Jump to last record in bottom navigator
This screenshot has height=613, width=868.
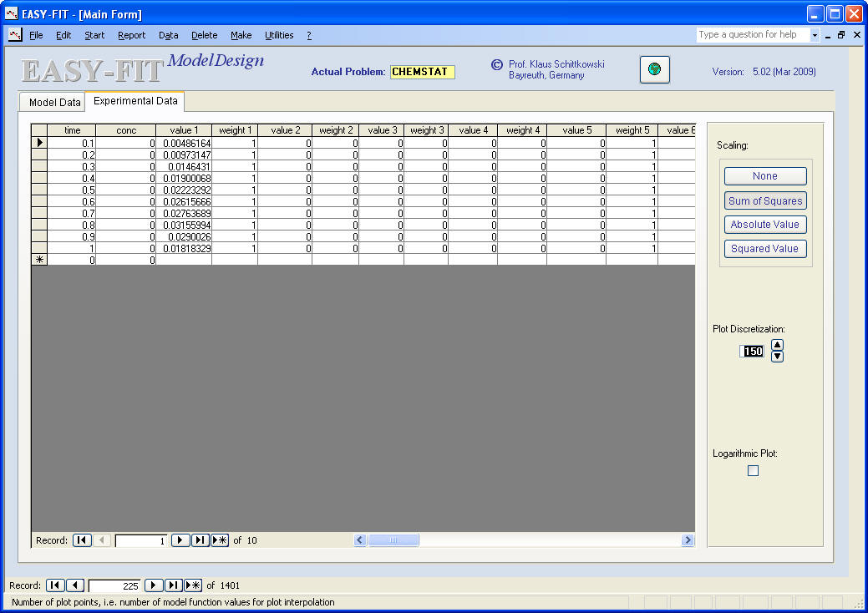(174, 585)
